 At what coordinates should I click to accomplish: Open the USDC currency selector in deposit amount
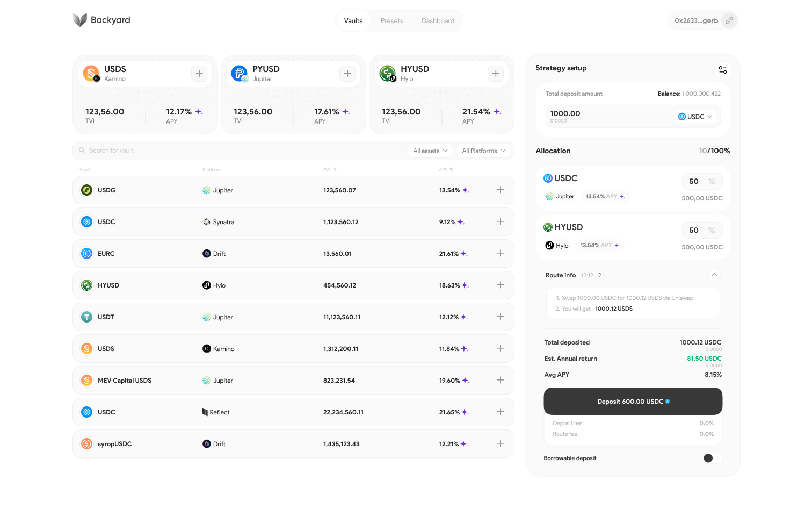695,117
